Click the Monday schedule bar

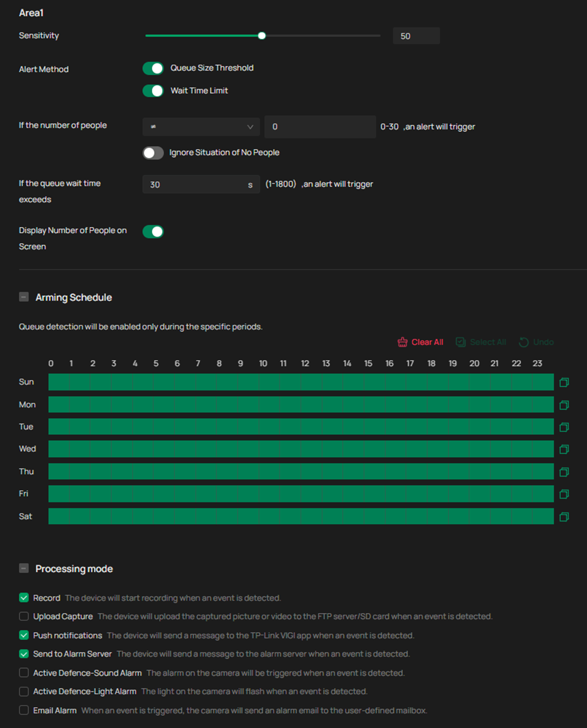pos(301,405)
